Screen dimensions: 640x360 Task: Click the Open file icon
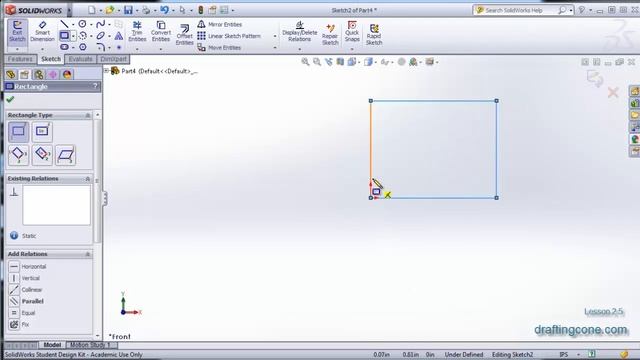point(110,10)
